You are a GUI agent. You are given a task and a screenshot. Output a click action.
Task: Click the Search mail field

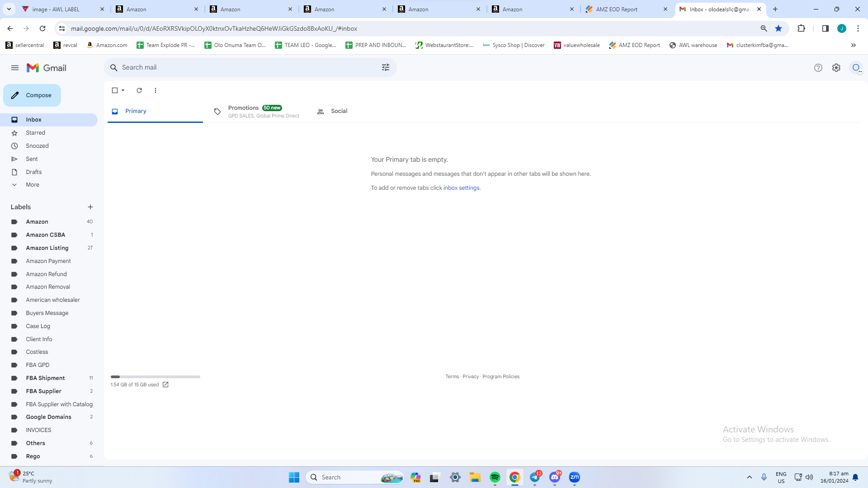[250, 67]
